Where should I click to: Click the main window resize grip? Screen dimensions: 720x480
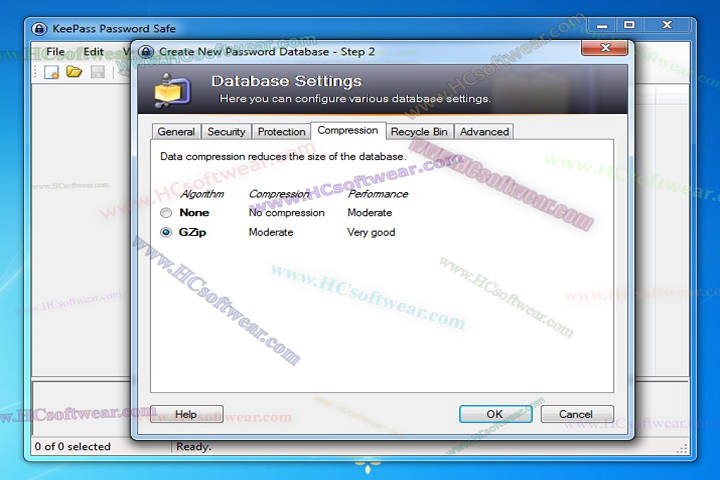pyautogui.click(x=682, y=449)
